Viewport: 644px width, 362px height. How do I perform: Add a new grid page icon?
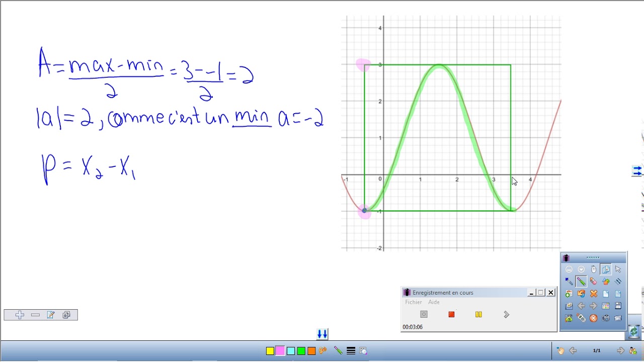(618, 294)
